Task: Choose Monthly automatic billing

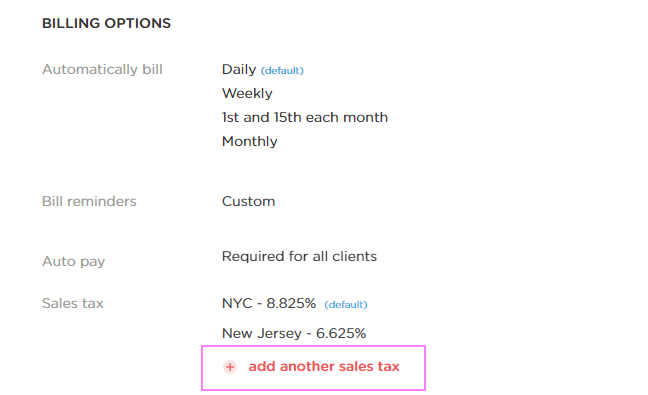Action: click(250, 142)
